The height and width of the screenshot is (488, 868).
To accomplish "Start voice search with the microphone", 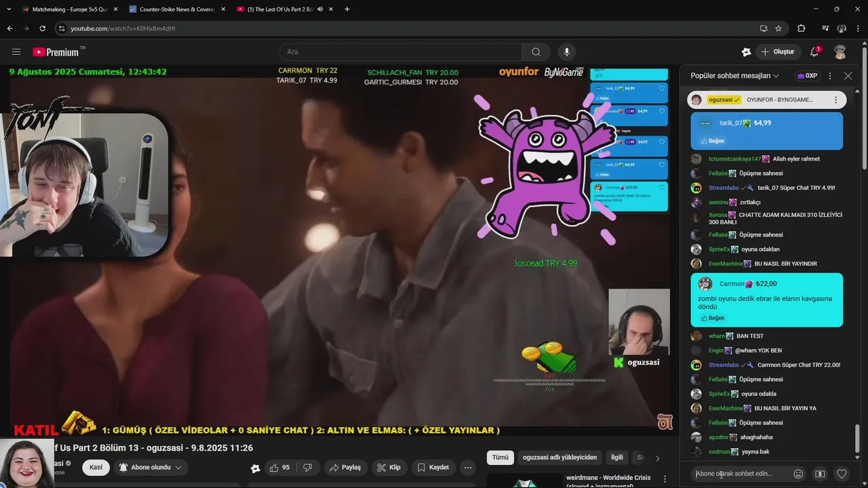I will click(x=567, y=52).
